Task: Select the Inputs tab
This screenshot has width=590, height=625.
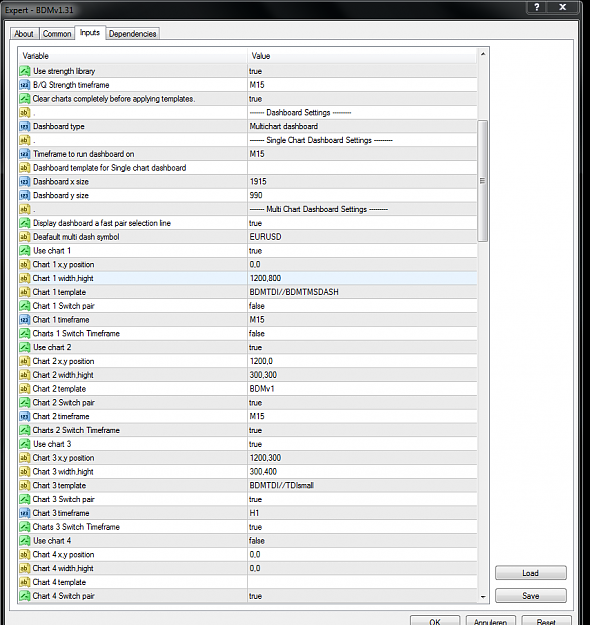Action: click(90, 33)
